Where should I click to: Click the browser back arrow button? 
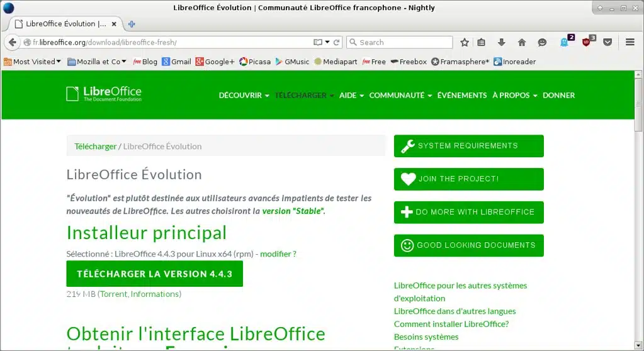(13, 42)
